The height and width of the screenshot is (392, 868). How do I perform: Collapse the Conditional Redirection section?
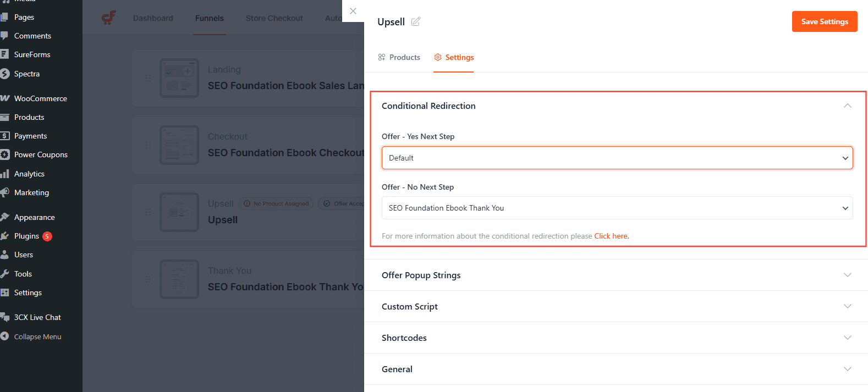[848, 106]
